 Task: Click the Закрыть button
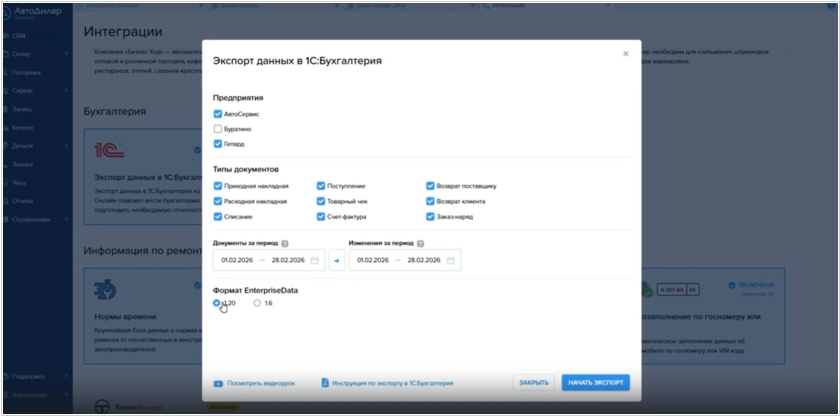tap(533, 383)
